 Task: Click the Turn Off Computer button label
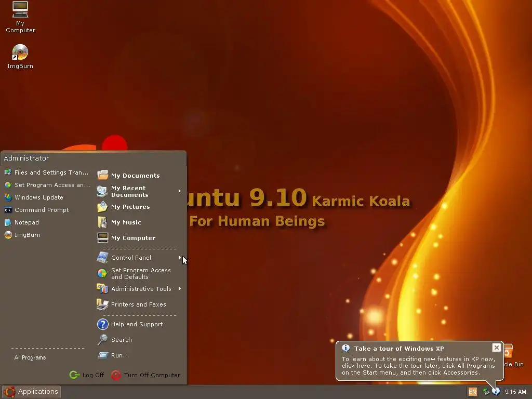pyautogui.click(x=152, y=375)
